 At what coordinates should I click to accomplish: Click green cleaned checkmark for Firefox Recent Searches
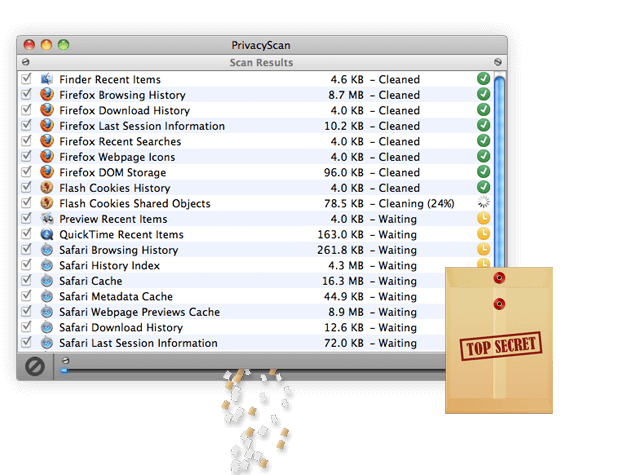click(483, 140)
